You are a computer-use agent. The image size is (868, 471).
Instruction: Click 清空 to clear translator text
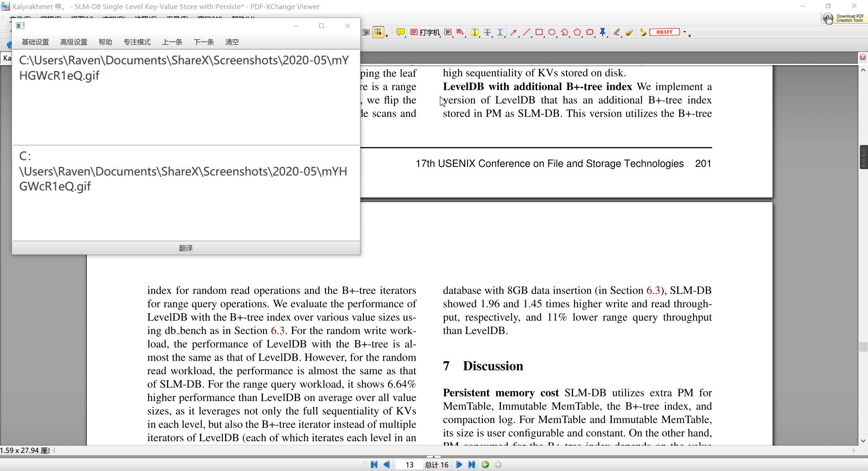tap(232, 42)
